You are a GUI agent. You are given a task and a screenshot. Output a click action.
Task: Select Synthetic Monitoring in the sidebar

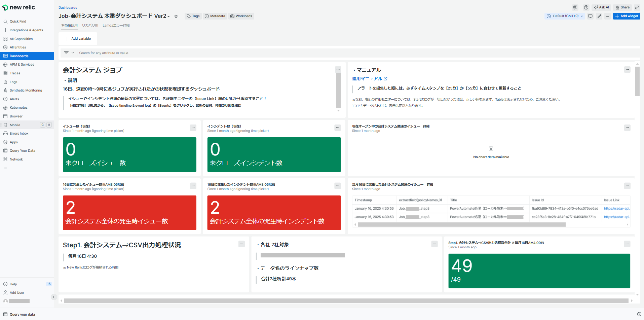(x=26, y=90)
